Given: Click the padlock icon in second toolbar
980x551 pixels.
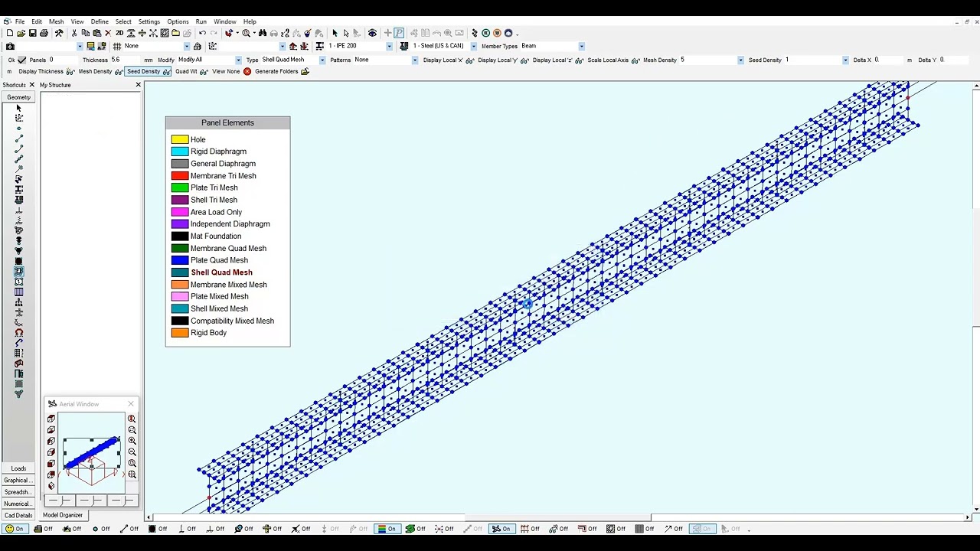Looking at the screenshot, I should click(x=197, y=46).
